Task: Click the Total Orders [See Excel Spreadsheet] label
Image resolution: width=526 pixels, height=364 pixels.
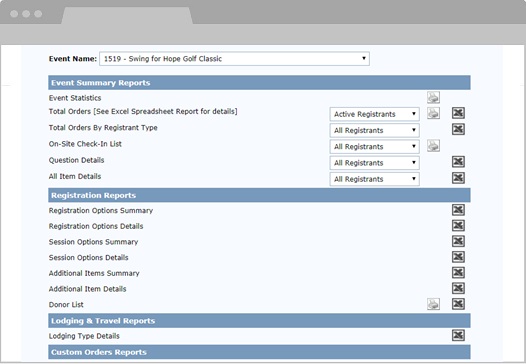Action: 143,111
